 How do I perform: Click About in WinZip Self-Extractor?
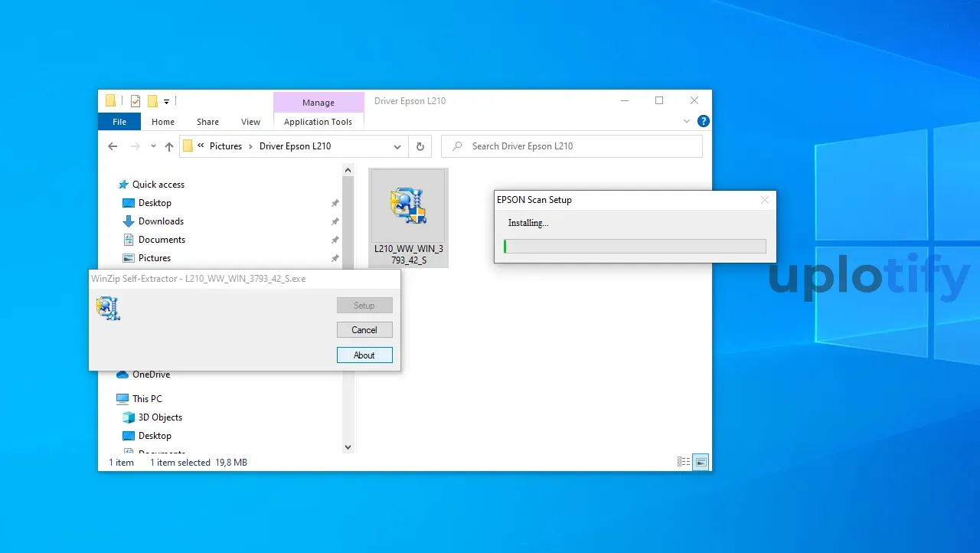[364, 355]
